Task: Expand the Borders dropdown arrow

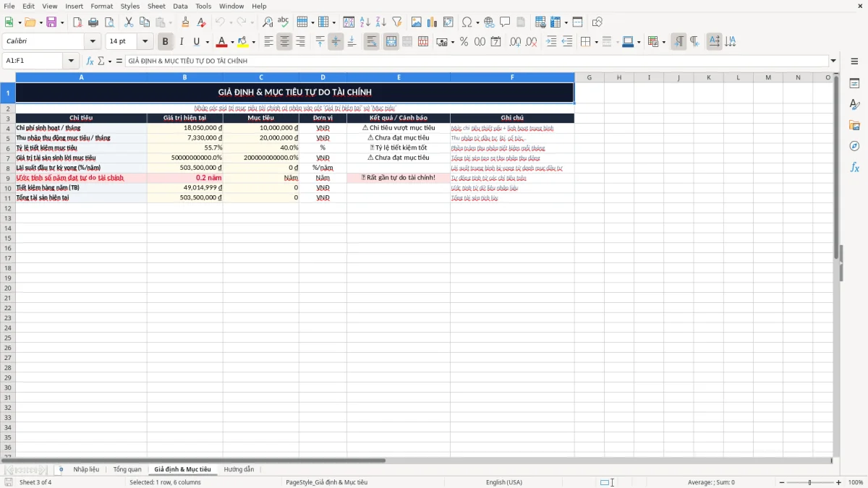Action: [x=598, y=42]
